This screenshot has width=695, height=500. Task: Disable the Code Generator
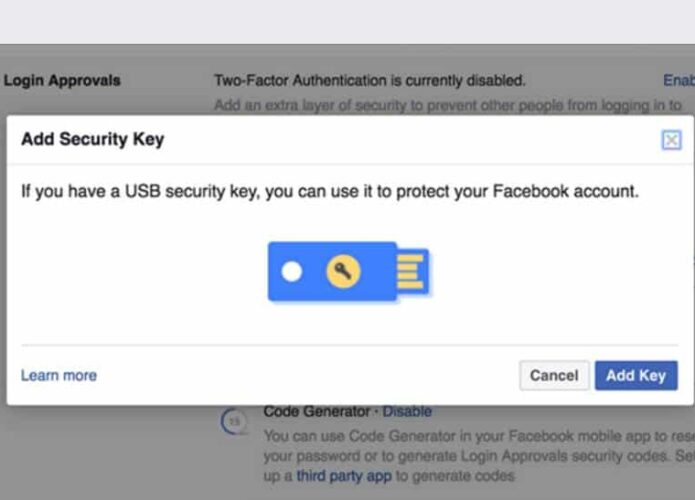[407, 412]
